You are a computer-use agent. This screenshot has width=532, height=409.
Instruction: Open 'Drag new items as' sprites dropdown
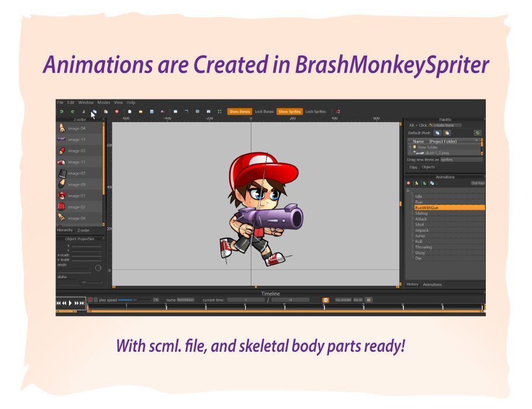click(x=461, y=160)
